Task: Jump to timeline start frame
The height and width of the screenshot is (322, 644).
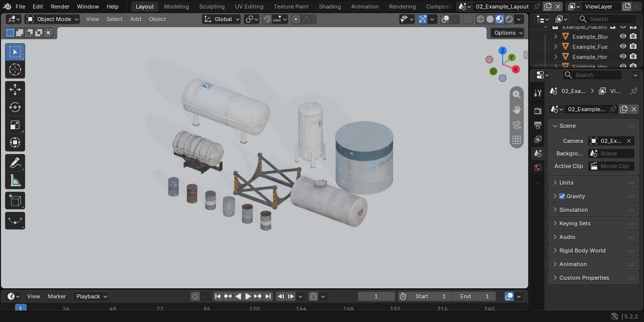Action: point(217,296)
